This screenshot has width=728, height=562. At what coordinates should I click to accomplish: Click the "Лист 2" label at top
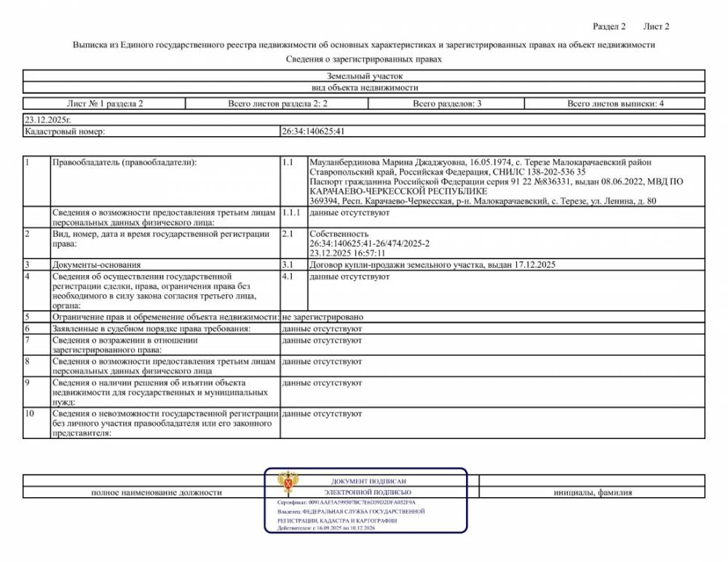pyautogui.click(x=656, y=27)
